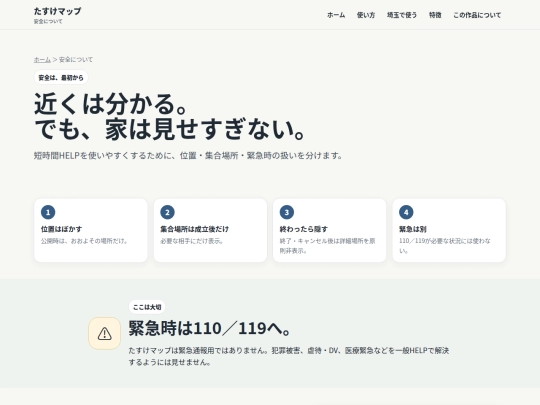This screenshot has height=405, width=540.
Task: Click the number 2 circle icon
Action: 167,212
